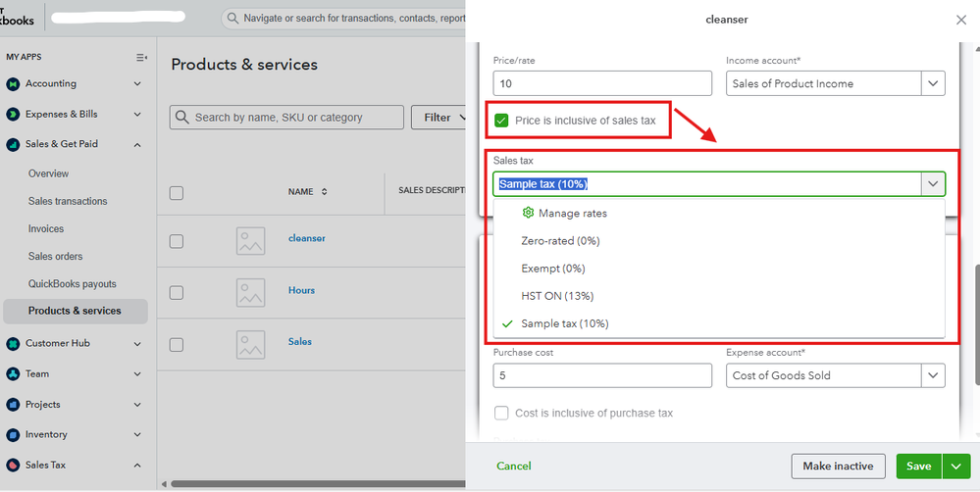Expand the Projects chevron
This screenshot has width=980, height=492.
pyautogui.click(x=137, y=405)
